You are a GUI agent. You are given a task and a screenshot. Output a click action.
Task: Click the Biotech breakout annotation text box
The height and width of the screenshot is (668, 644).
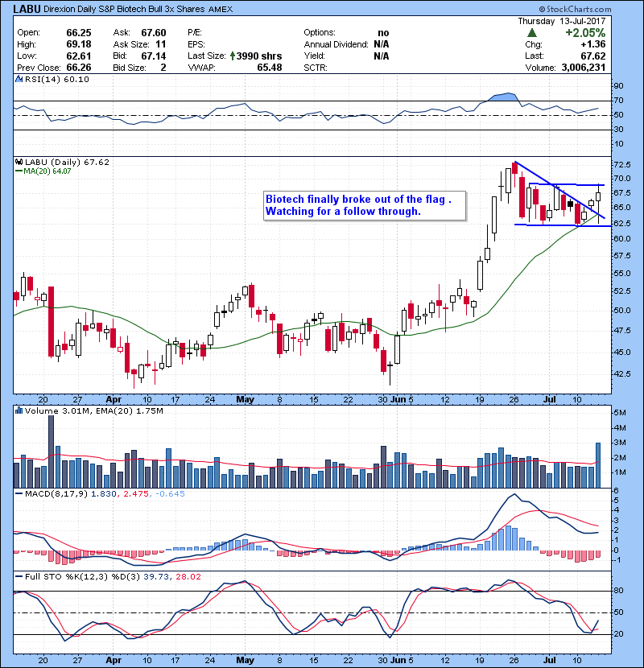(x=365, y=206)
